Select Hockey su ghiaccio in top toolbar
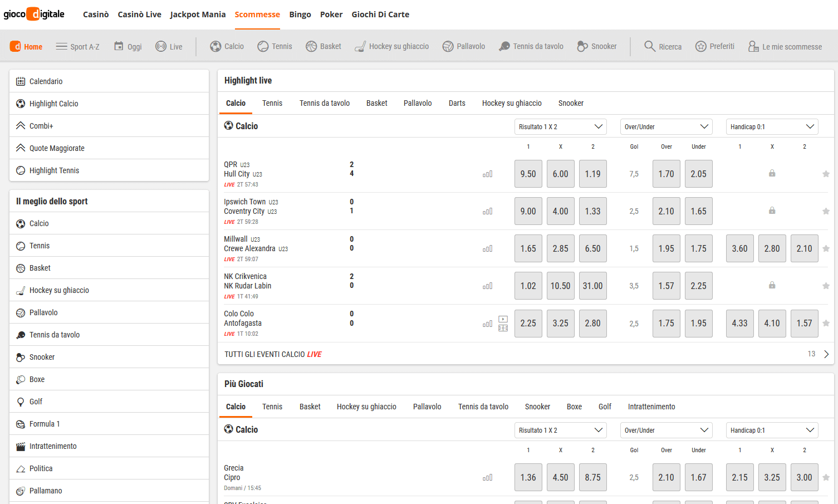 [x=392, y=46]
